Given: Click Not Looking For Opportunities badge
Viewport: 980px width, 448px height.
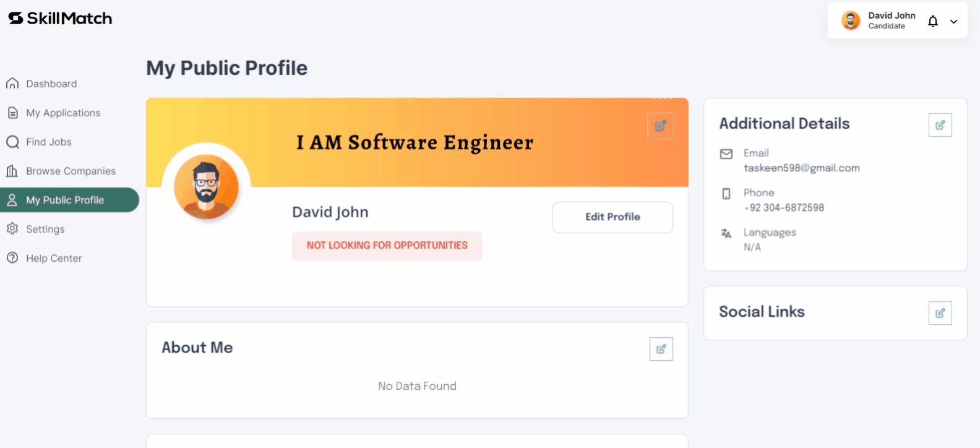Looking at the screenshot, I should [x=387, y=246].
